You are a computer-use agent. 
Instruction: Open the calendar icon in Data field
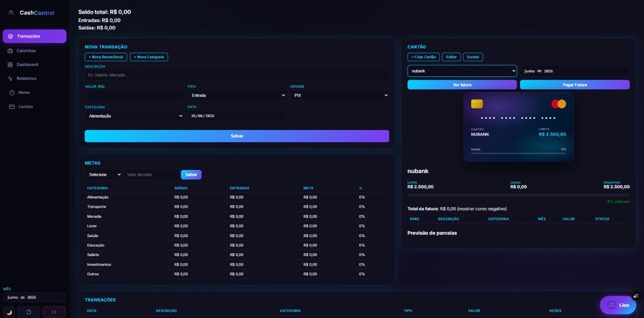(x=281, y=116)
